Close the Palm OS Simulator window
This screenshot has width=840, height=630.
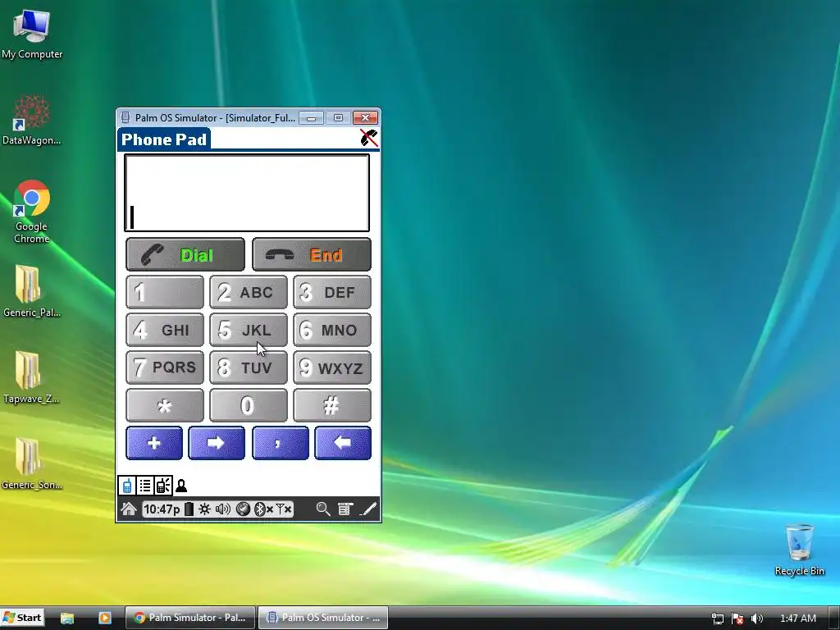tap(365, 118)
